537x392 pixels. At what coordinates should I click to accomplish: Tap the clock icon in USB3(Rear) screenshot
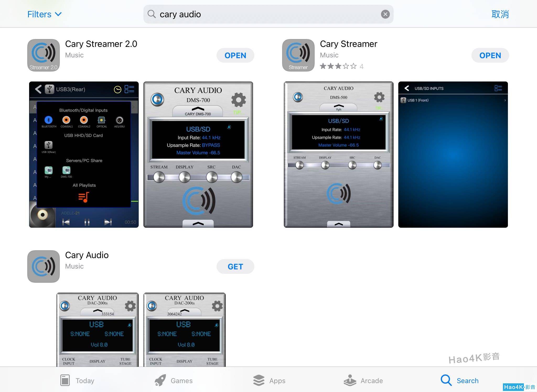(117, 90)
